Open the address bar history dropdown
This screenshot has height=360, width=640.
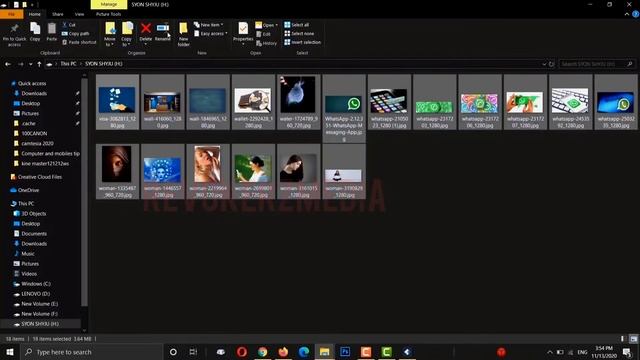(544, 64)
